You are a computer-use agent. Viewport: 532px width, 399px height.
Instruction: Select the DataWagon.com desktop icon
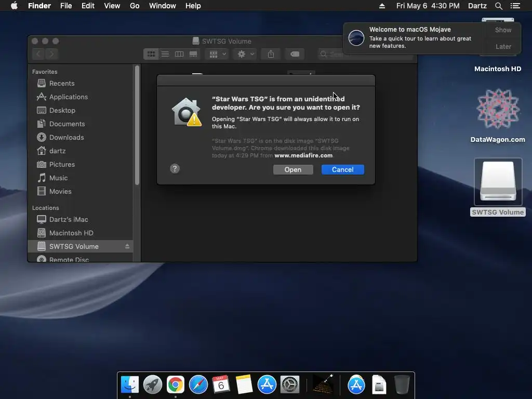(498, 109)
